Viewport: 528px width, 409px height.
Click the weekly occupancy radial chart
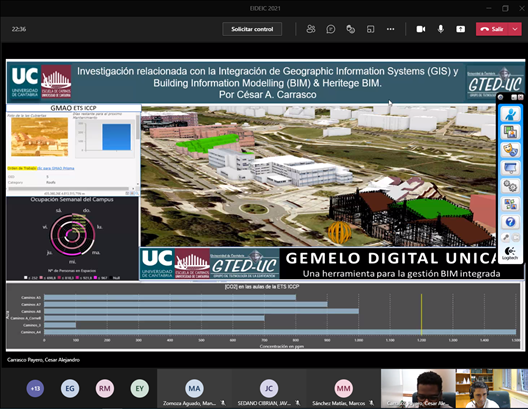(x=72, y=235)
